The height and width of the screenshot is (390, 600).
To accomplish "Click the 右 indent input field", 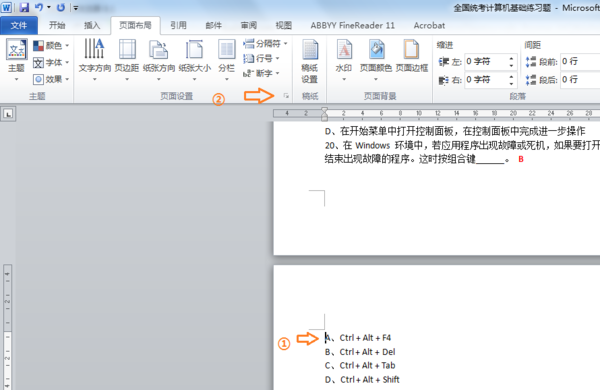I will (x=486, y=80).
